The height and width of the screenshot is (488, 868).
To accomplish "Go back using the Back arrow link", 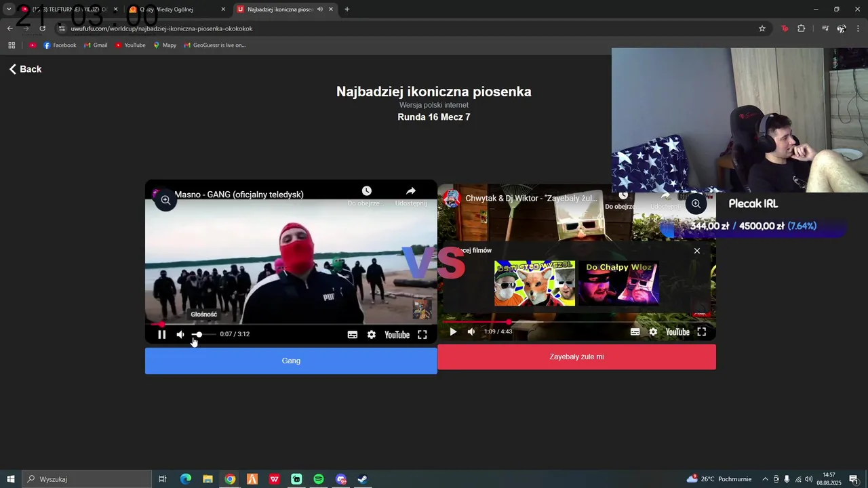I will pyautogui.click(x=25, y=69).
